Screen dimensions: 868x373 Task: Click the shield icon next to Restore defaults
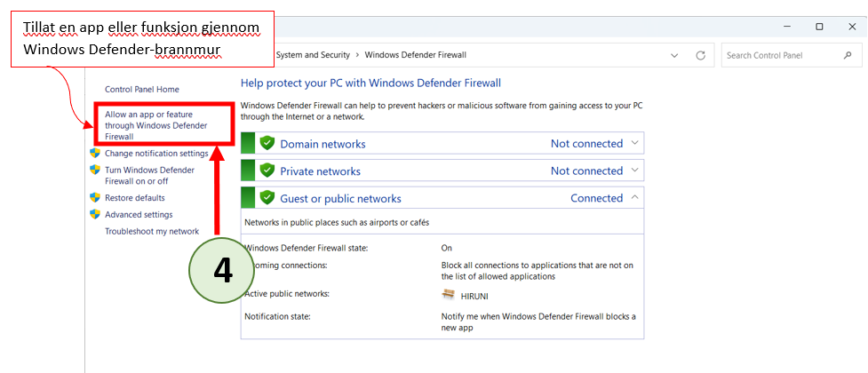click(x=95, y=197)
